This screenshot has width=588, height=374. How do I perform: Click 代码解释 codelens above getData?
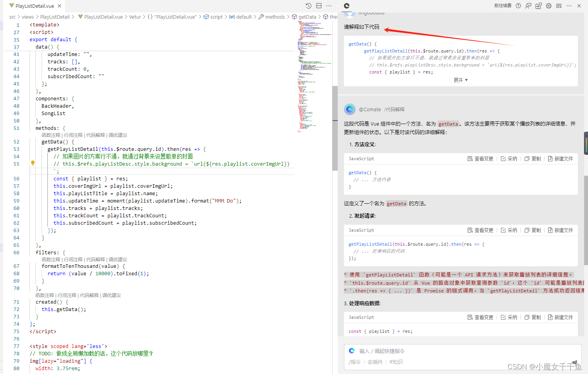click(96, 135)
